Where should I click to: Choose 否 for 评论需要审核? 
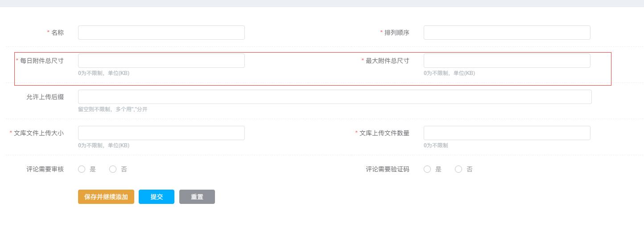[113, 169]
